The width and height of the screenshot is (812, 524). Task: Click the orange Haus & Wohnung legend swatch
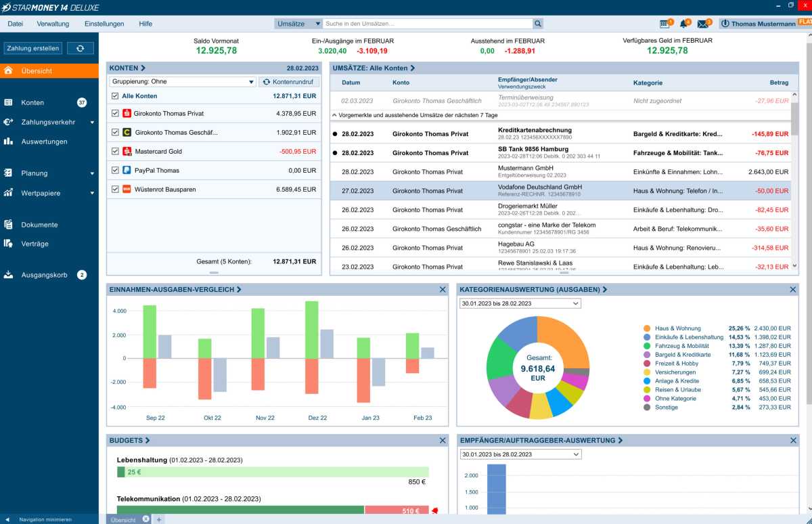point(647,328)
